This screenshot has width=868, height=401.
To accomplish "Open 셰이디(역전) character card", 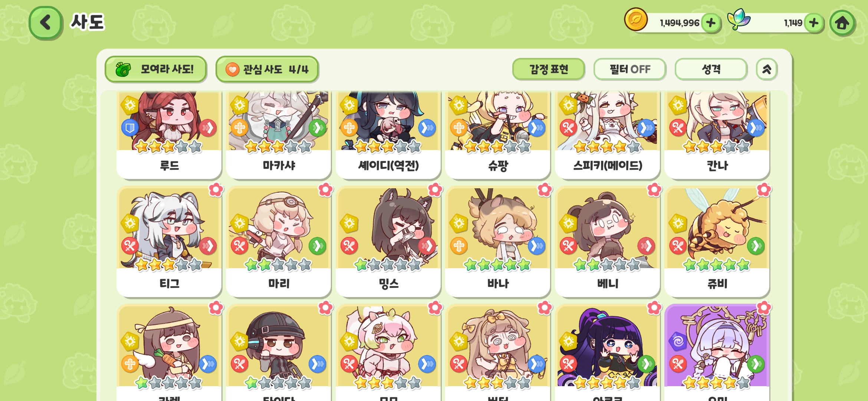I will point(388,135).
